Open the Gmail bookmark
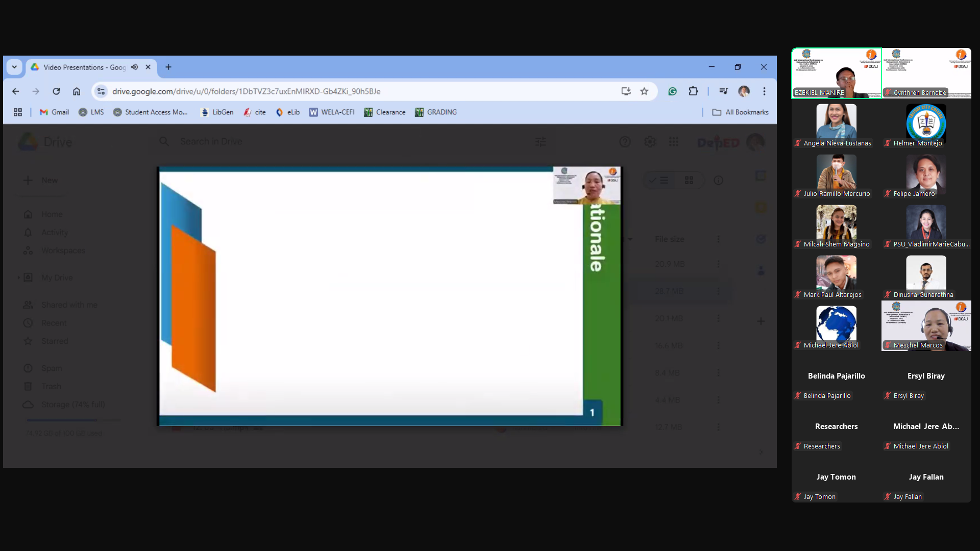 54,112
